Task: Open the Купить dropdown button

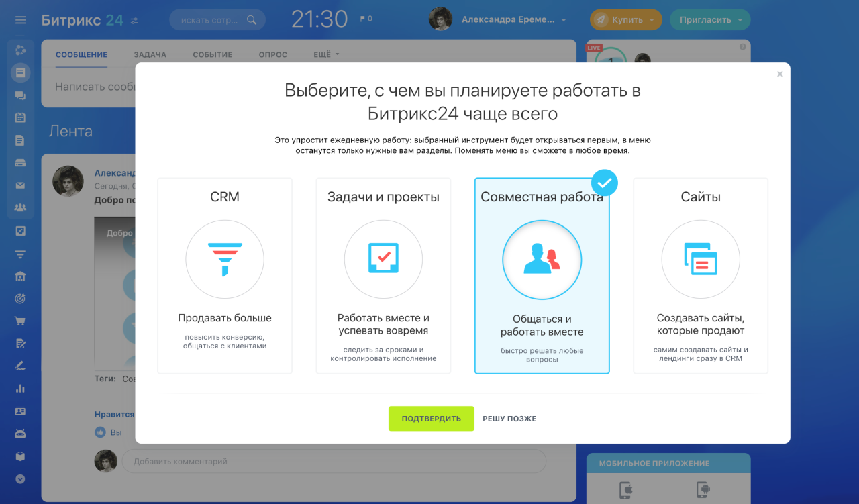Action: 625,20
